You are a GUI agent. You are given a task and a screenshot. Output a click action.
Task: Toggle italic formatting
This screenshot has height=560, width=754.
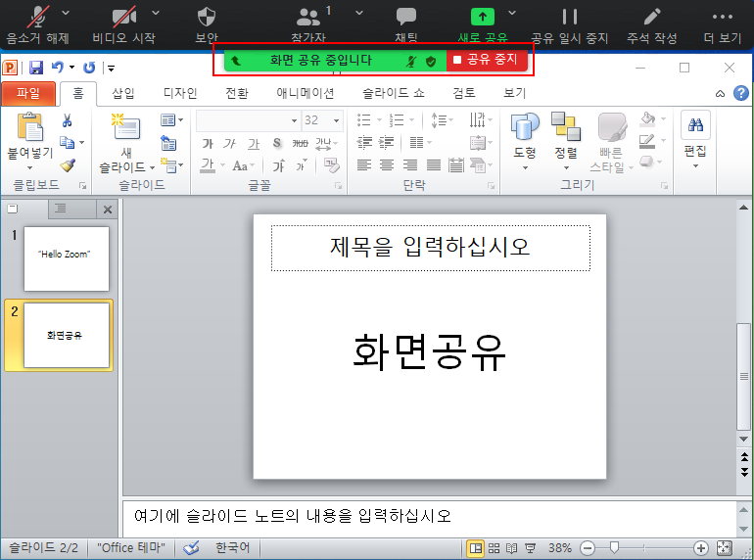(229, 143)
